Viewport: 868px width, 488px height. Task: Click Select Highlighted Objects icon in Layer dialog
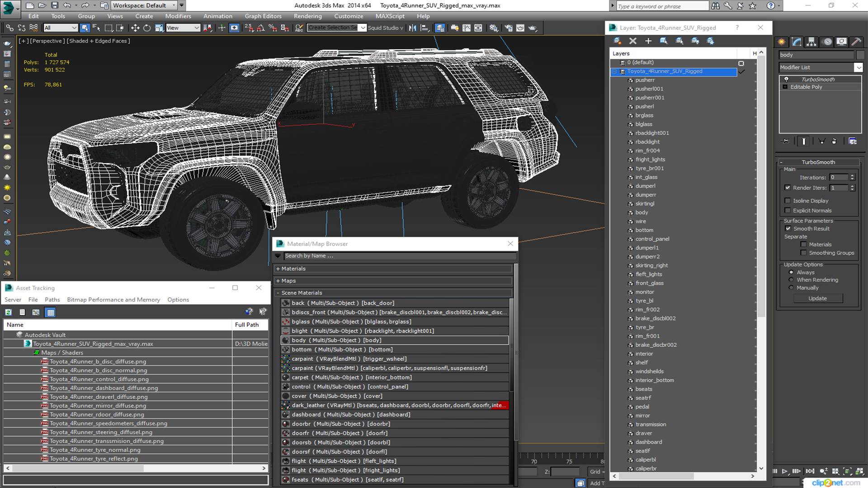tap(664, 41)
